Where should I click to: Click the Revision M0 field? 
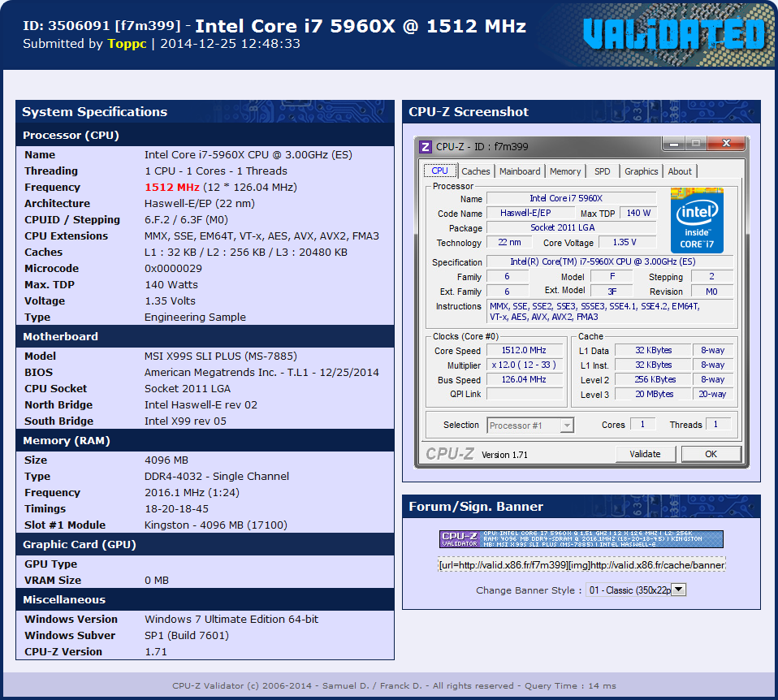(x=711, y=292)
